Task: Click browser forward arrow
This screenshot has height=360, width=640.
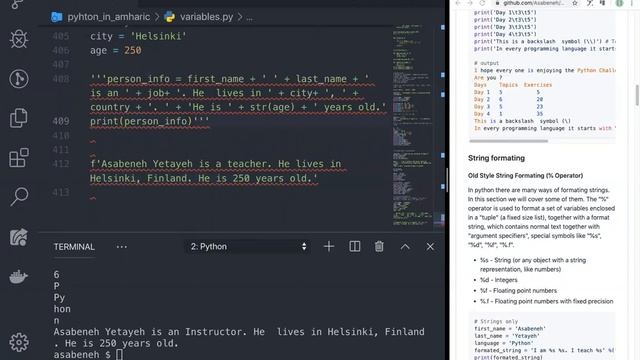Action: (470, 3)
